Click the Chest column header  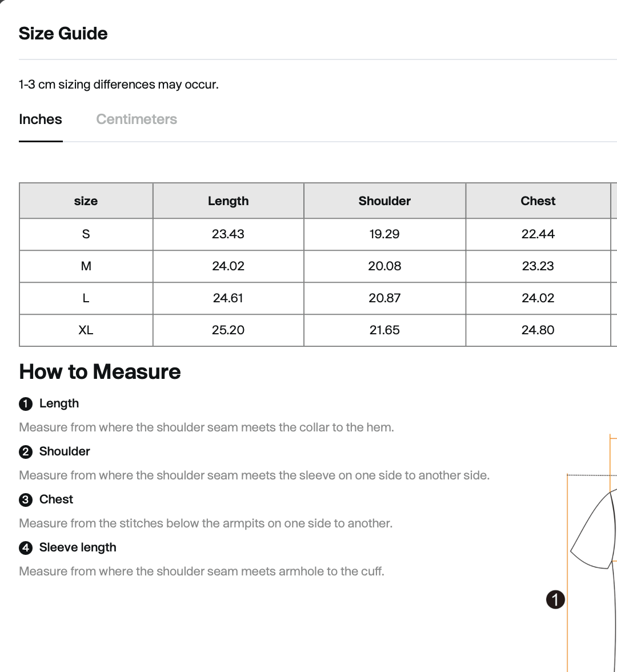[x=538, y=201]
